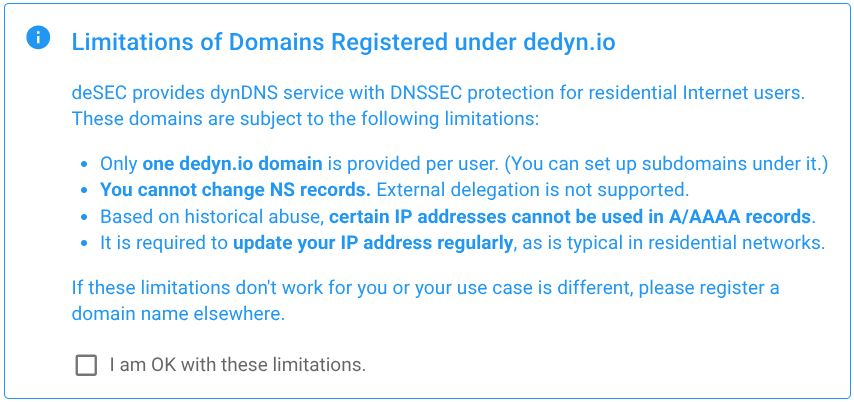Screen dimensions: 854x402
Task: Click the bold 'update your IP address regularly' text
Action: [374, 243]
